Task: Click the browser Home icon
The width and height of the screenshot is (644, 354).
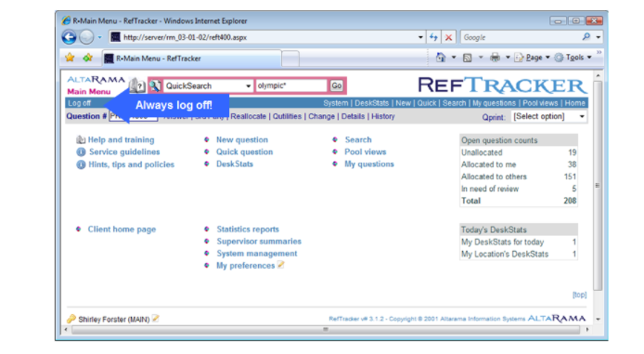Action: click(440, 58)
